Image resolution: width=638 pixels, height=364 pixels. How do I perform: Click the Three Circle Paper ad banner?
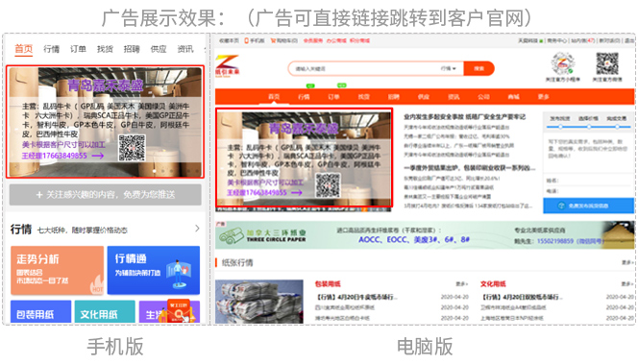point(425,235)
